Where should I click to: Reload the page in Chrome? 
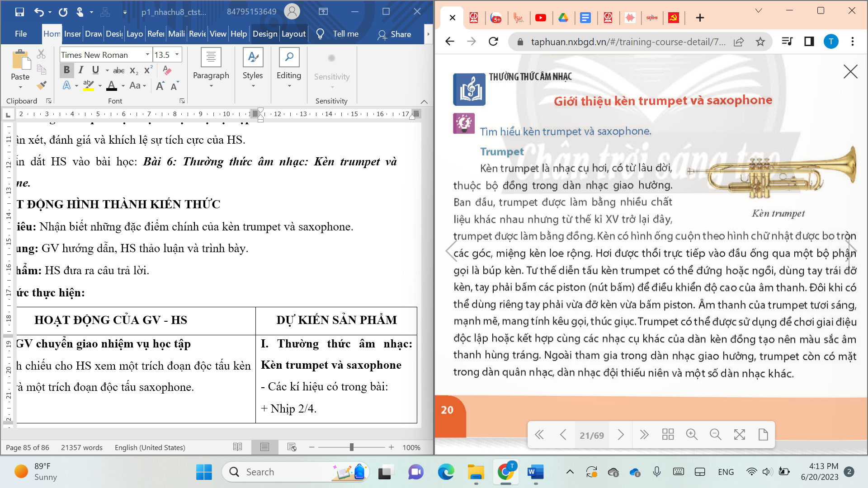[493, 42]
